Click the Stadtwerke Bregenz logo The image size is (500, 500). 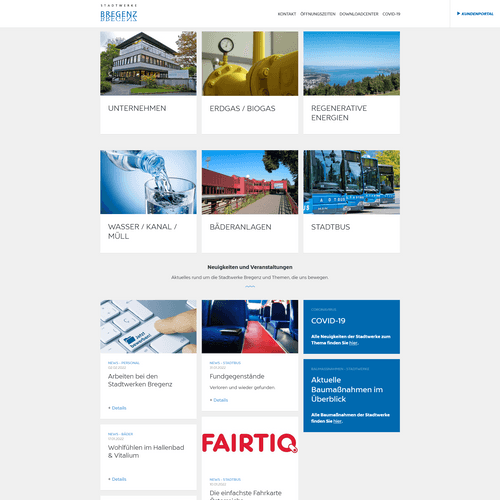click(x=119, y=13)
